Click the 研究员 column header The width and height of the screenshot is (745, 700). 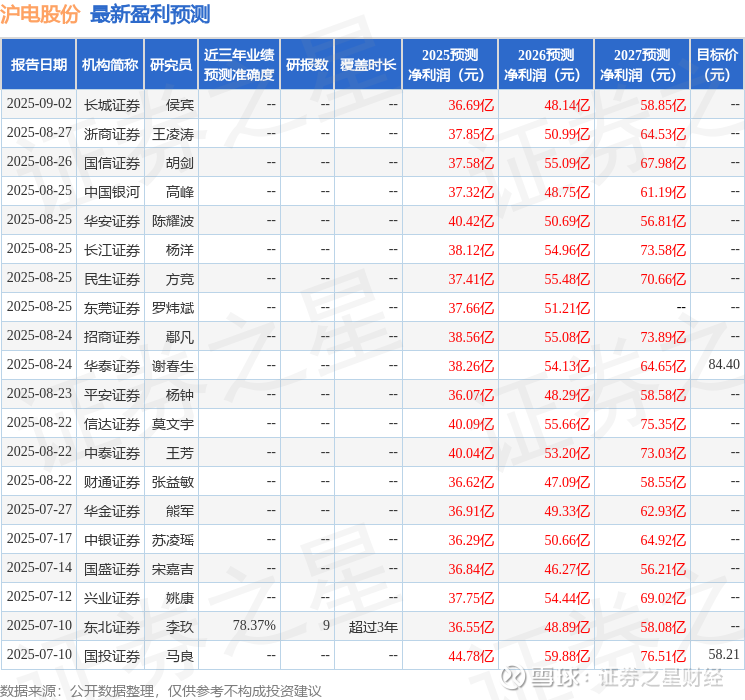(x=171, y=65)
